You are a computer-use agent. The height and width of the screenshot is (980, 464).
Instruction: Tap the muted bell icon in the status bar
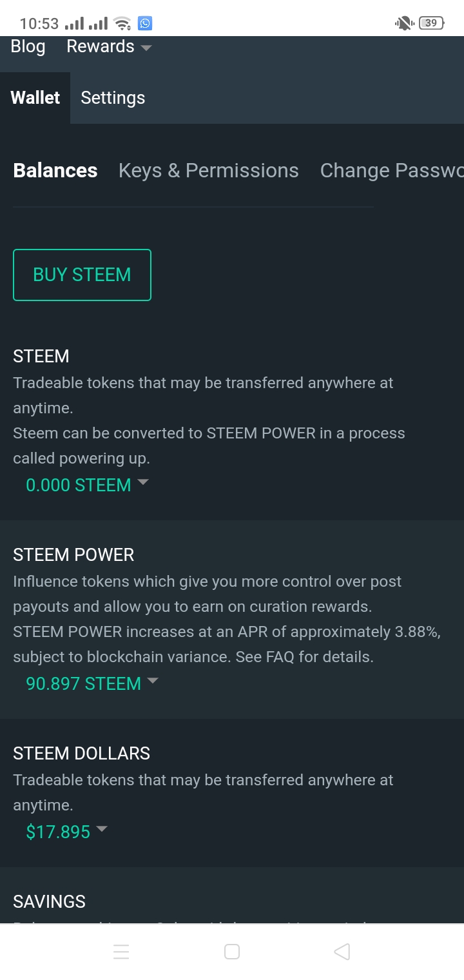[x=403, y=23]
